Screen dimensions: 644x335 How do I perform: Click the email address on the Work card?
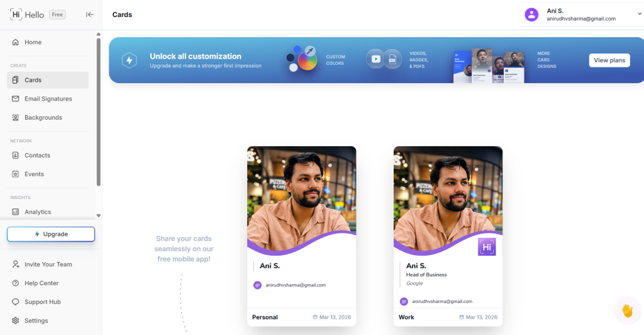(x=442, y=302)
